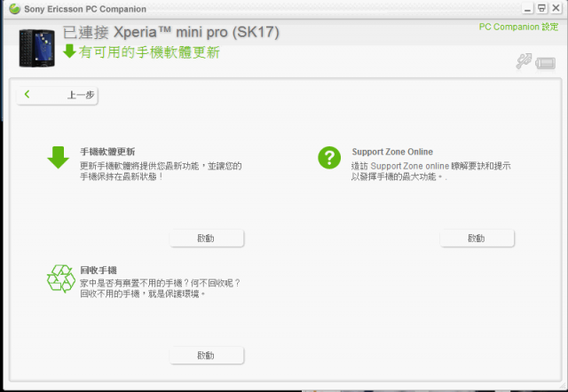Restore the PC Companion window size
This screenshot has height=392, width=568.
pos(541,8)
